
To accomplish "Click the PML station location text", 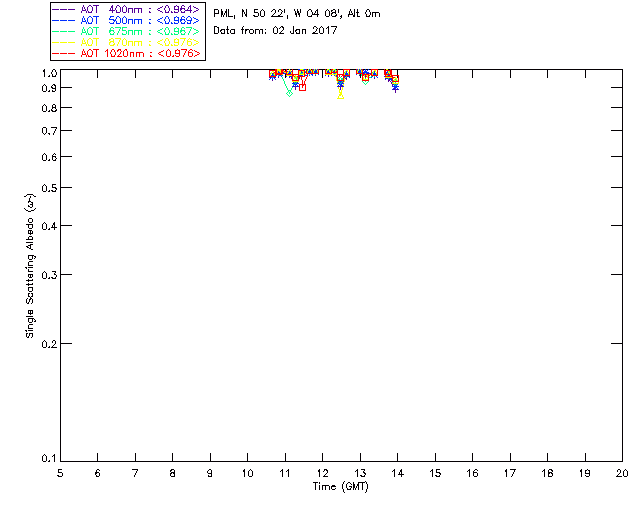I will pos(297,13).
